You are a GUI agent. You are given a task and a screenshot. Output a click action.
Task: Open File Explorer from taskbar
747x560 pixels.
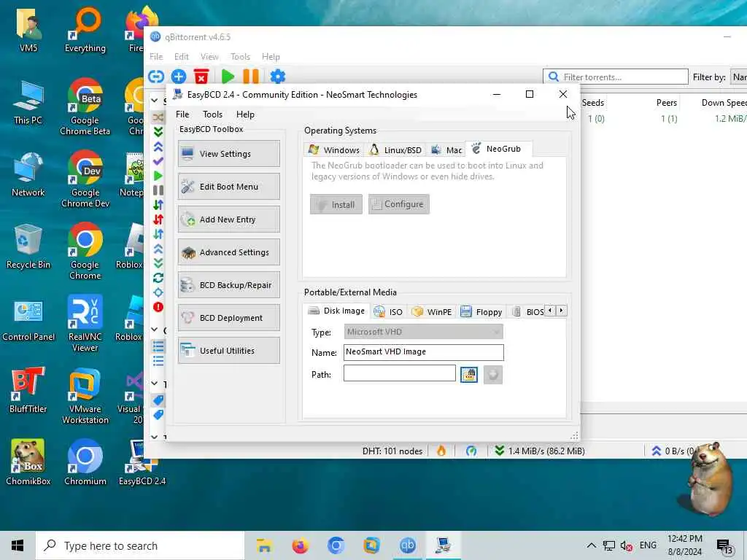pyautogui.click(x=264, y=545)
